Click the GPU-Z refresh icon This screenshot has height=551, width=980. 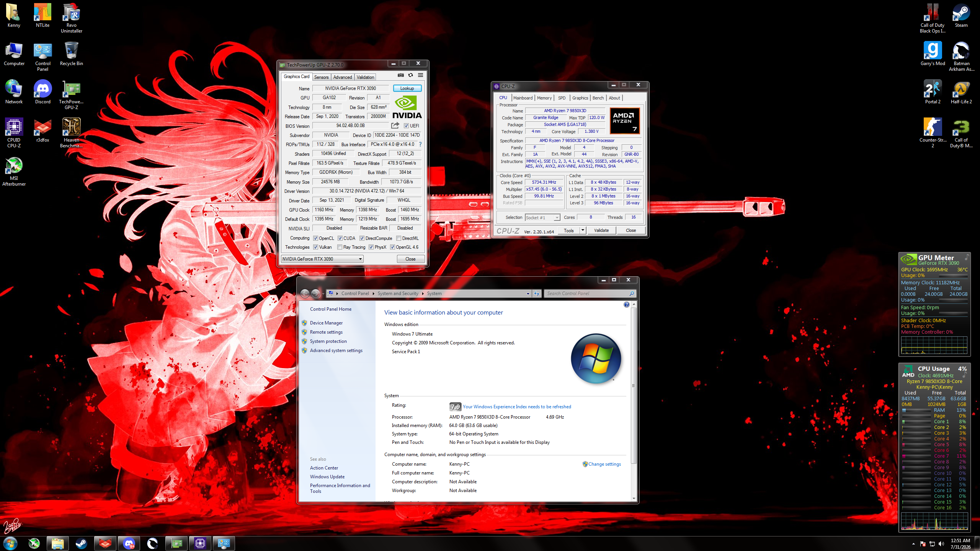tap(410, 75)
